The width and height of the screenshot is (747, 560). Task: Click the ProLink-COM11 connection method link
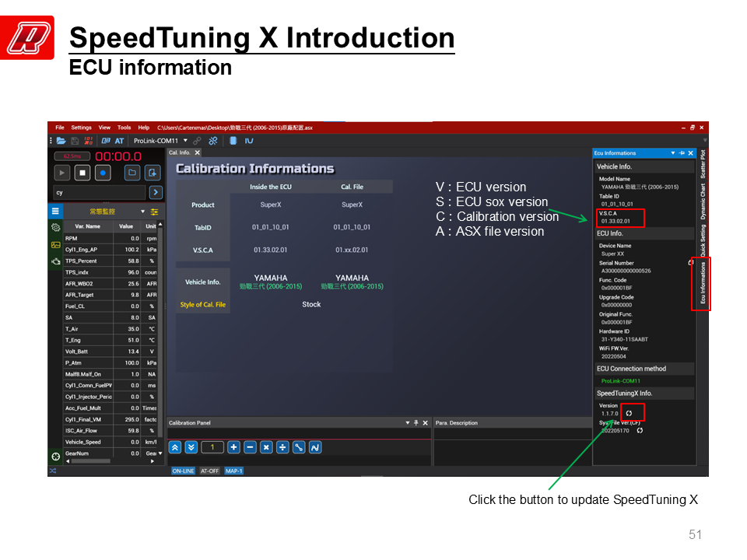(x=621, y=381)
